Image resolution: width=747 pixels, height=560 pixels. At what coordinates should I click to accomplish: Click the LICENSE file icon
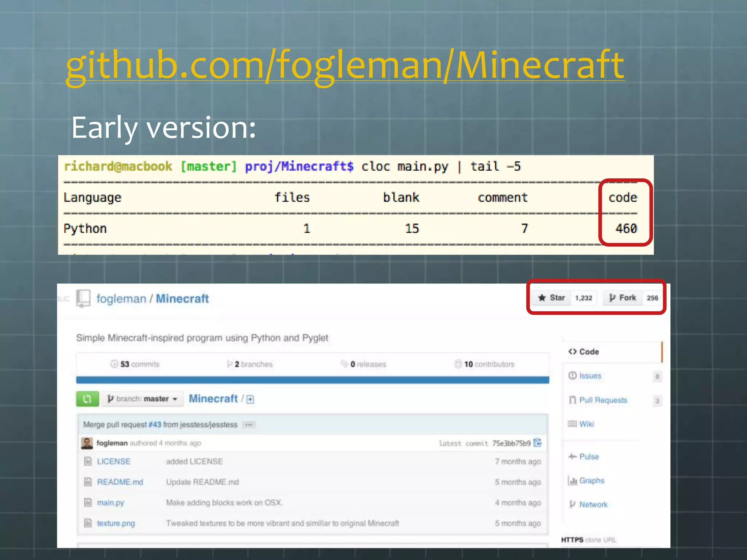click(x=88, y=462)
